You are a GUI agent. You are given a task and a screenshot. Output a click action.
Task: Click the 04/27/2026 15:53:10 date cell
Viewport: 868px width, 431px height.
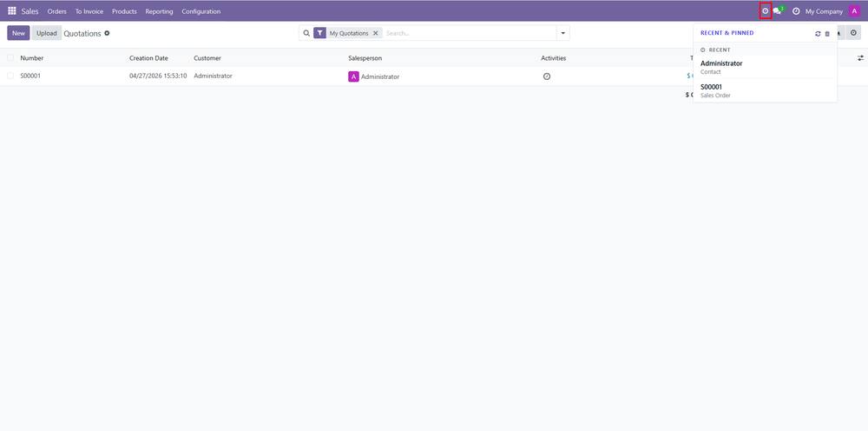(158, 76)
